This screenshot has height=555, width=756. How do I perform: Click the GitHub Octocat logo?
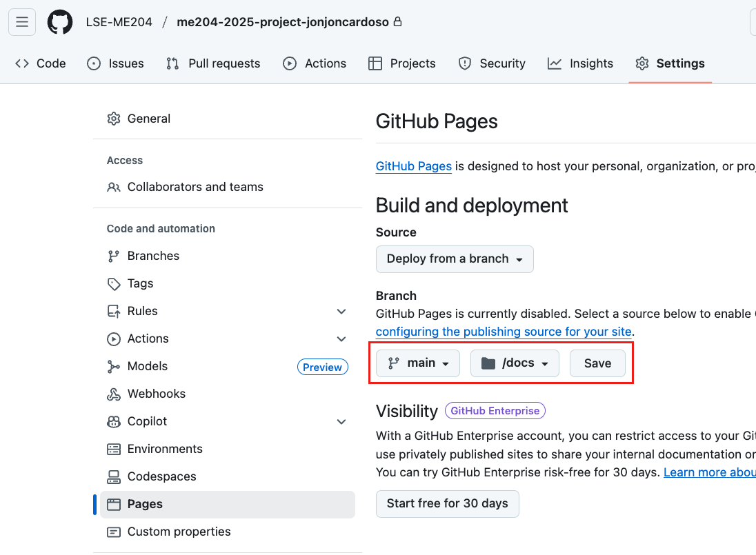coord(60,22)
